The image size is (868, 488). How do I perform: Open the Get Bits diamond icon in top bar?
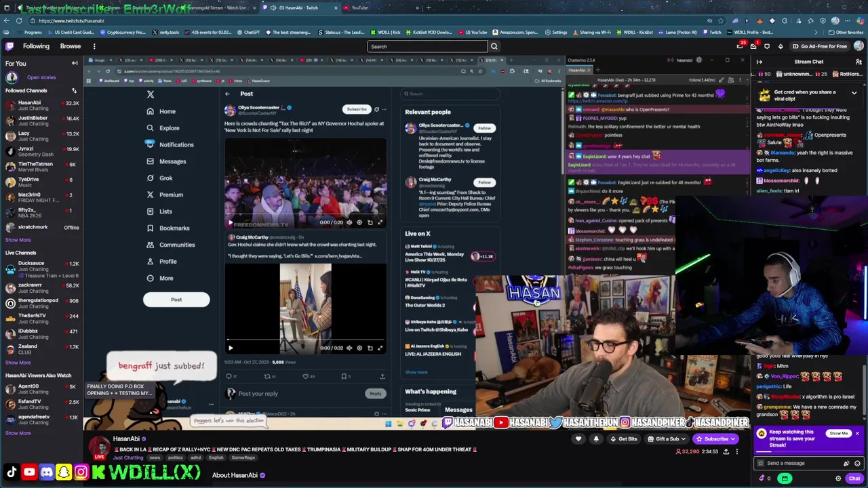pos(781,46)
